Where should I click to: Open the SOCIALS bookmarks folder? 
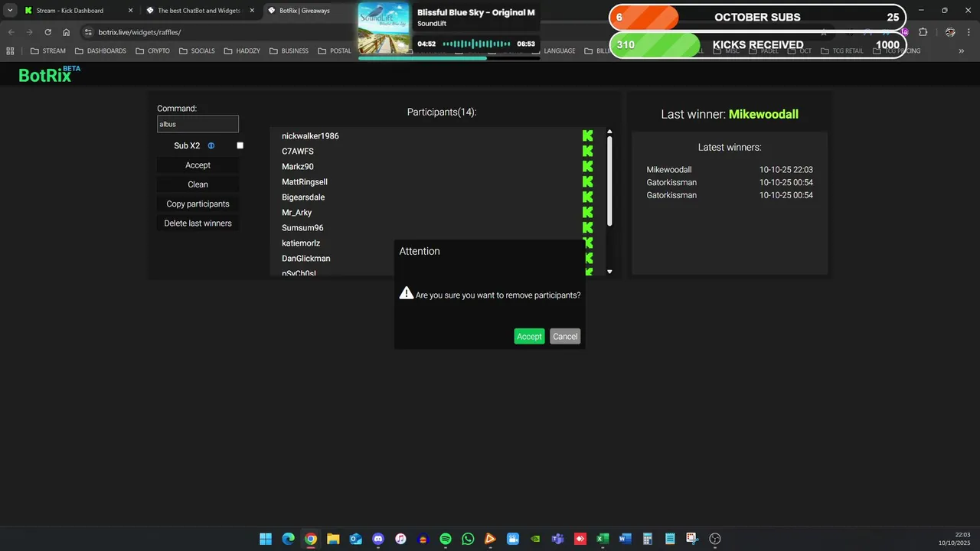coord(197,51)
